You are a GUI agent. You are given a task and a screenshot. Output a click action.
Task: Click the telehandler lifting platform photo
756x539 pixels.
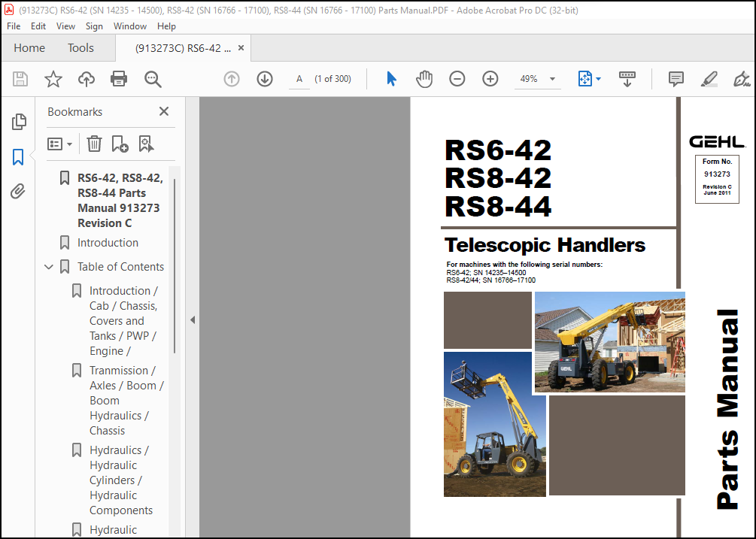pos(495,424)
